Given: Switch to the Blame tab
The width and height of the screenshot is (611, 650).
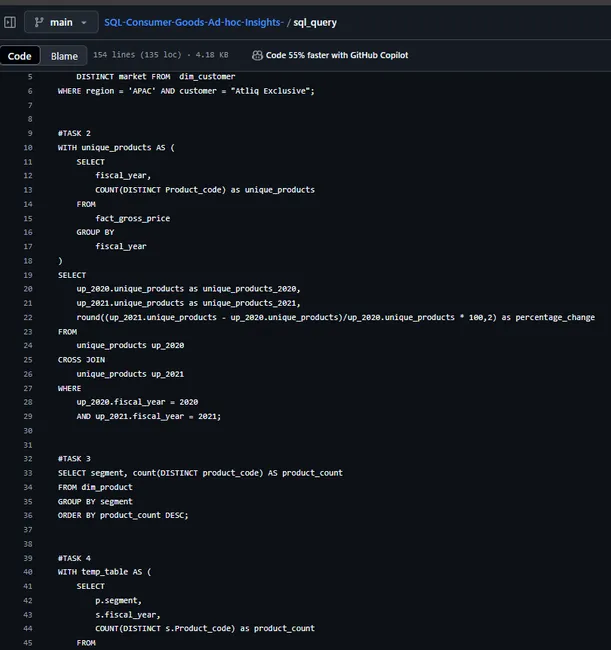Looking at the screenshot, I should tap(64, 56).
